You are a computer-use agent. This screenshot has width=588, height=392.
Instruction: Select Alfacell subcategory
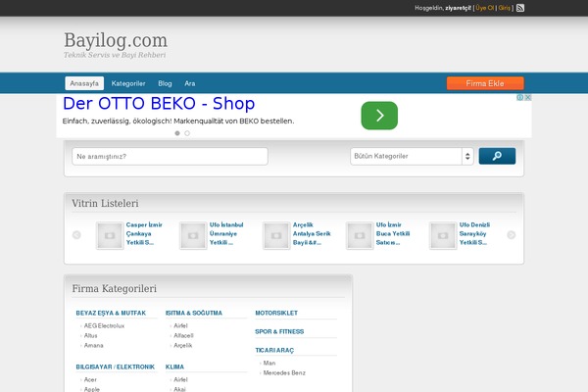tap(184, 336)
